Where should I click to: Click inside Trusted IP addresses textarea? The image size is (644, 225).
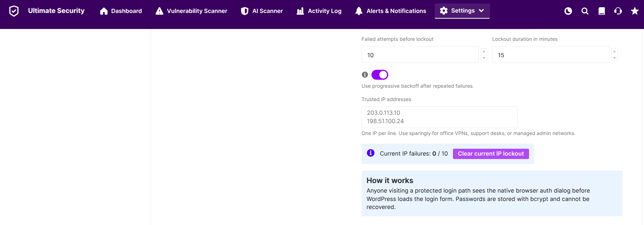440,117
